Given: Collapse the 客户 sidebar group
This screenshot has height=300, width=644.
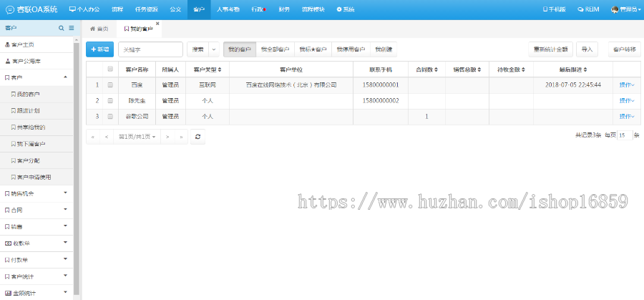Looking at the screenshot, I should pyautogui.click(x=37, y=77).
